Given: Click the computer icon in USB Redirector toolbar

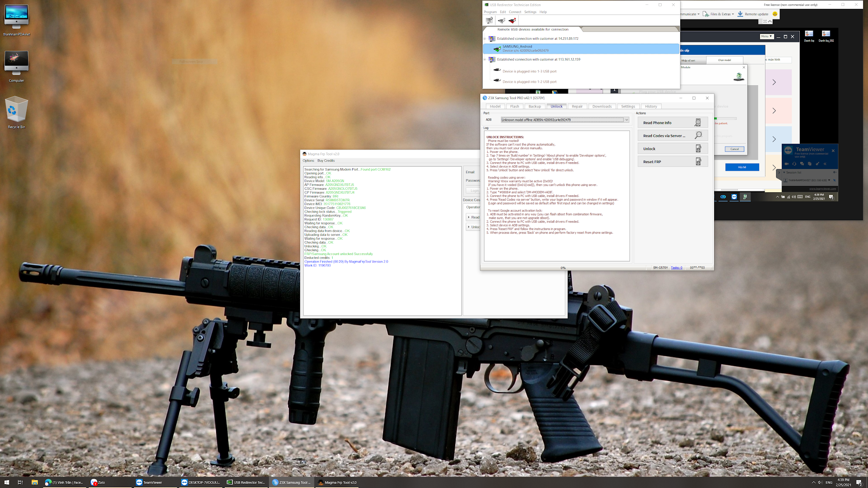Looking at the screenshot, I should [490, 20].
